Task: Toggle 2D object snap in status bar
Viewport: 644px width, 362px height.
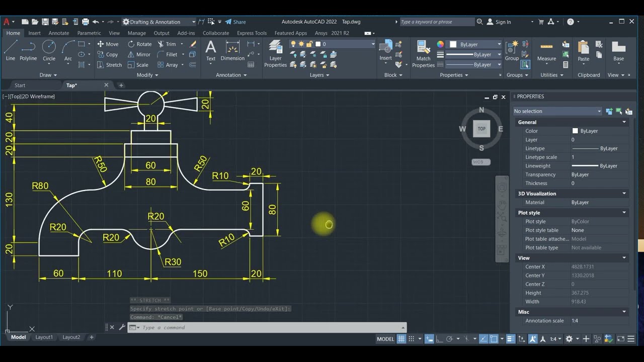Action: pyautogui.click(x=494, y=339)
